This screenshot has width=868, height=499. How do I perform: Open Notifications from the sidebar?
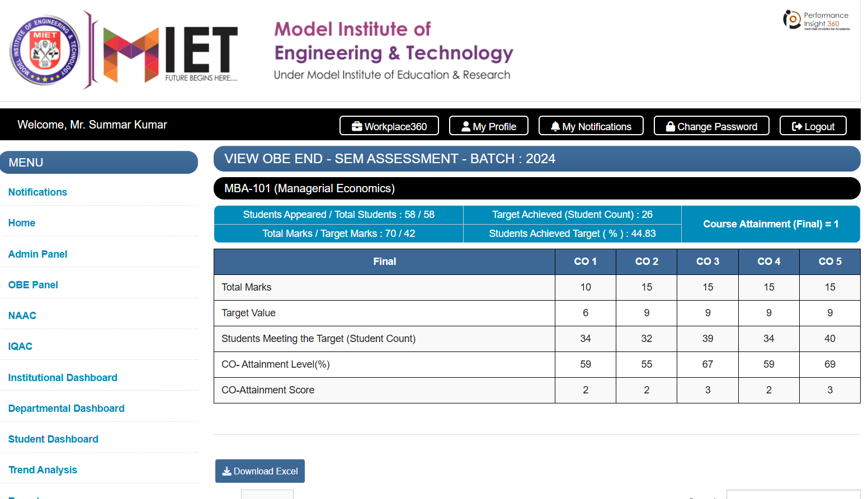point(37,192)
